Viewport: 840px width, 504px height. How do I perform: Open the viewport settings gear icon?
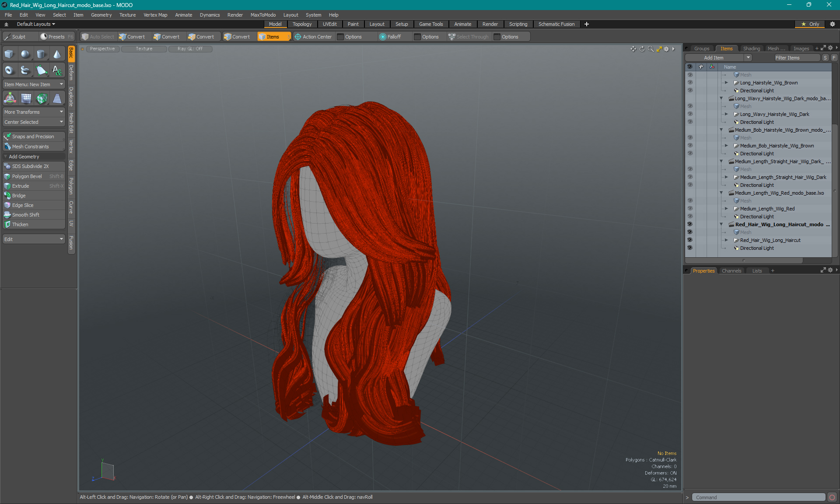(666, 49)
